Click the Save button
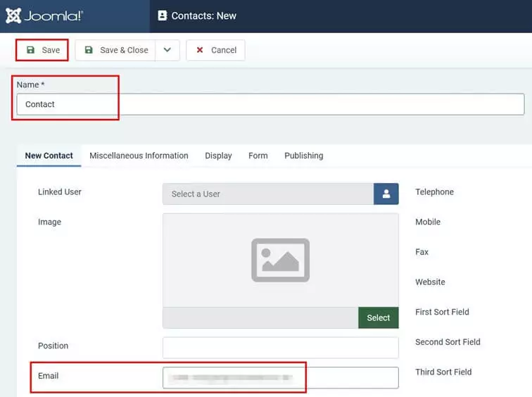 42,50
